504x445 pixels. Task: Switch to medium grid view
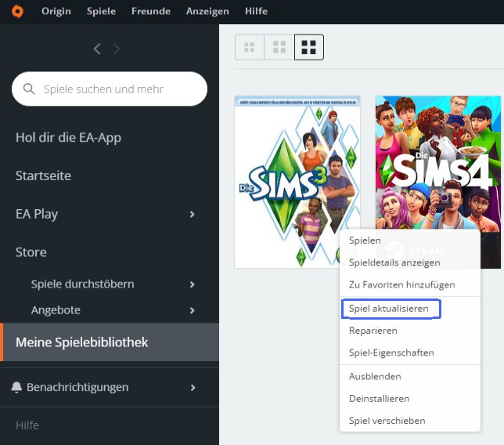279,48
